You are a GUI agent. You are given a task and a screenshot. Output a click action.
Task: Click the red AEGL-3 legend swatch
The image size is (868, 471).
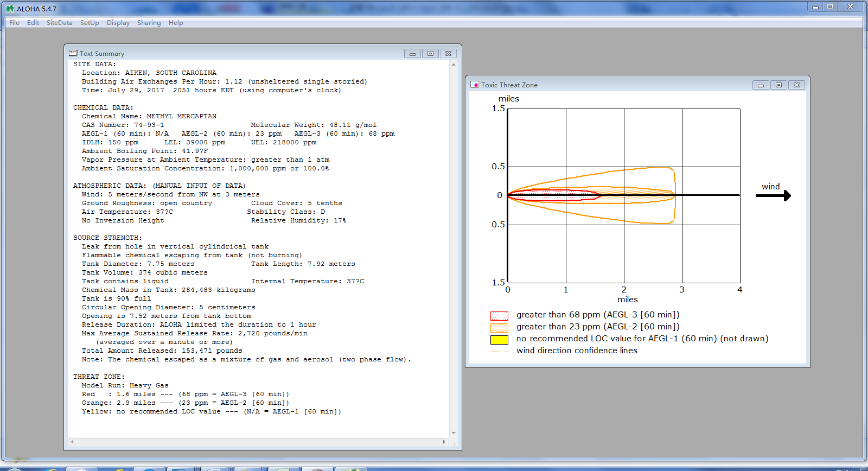pos(499,316)
